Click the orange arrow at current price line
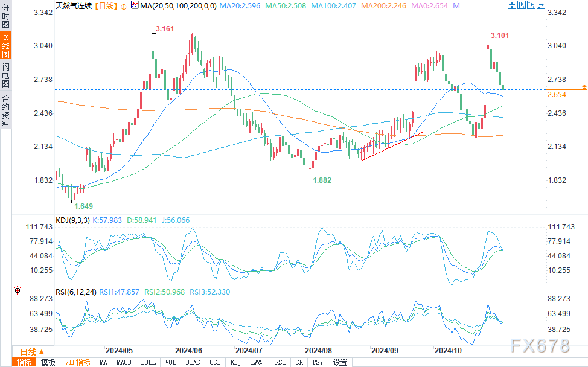Screen dimensions: 588x367 (x=584, y=88)
